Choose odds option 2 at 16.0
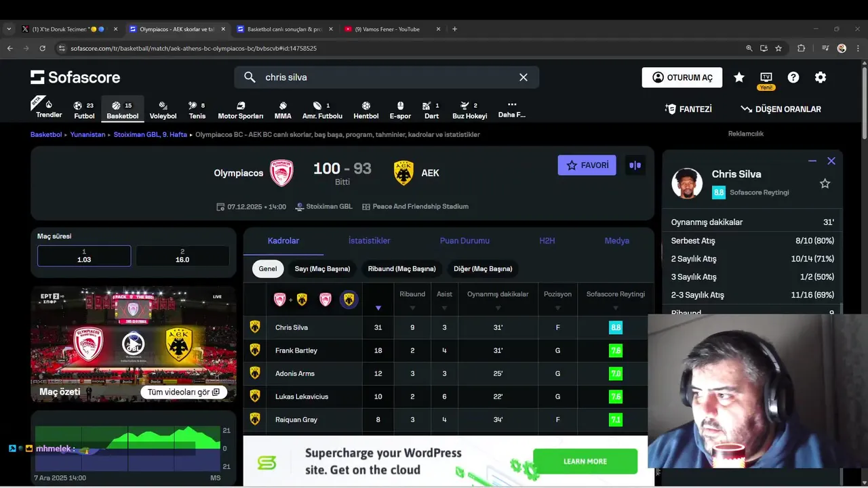This screenshot has width=868, height=488. click(x=182, y=256)
